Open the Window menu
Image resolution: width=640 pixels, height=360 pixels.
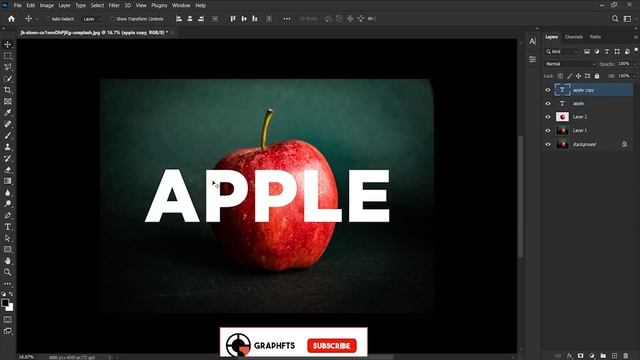[181, 5]
